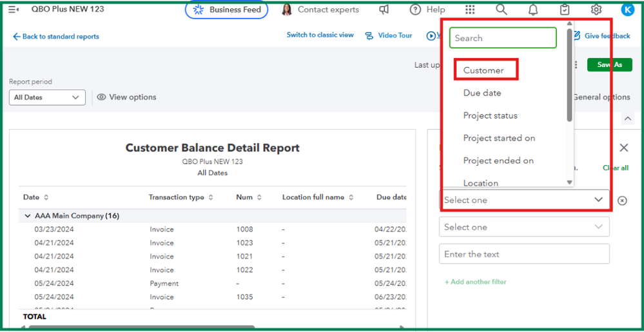Screen dimensions: 644x332
Task: Open the first Select one dropdown
Action: (524, 200)
